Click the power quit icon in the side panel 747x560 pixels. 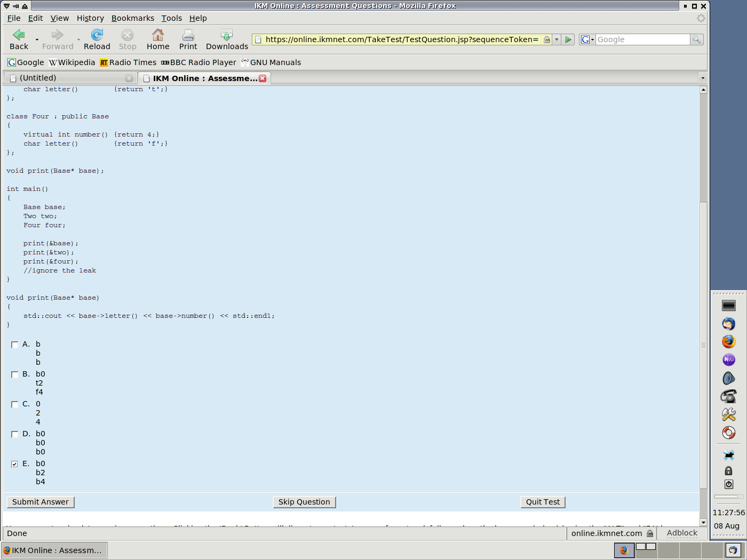(729, 484)
